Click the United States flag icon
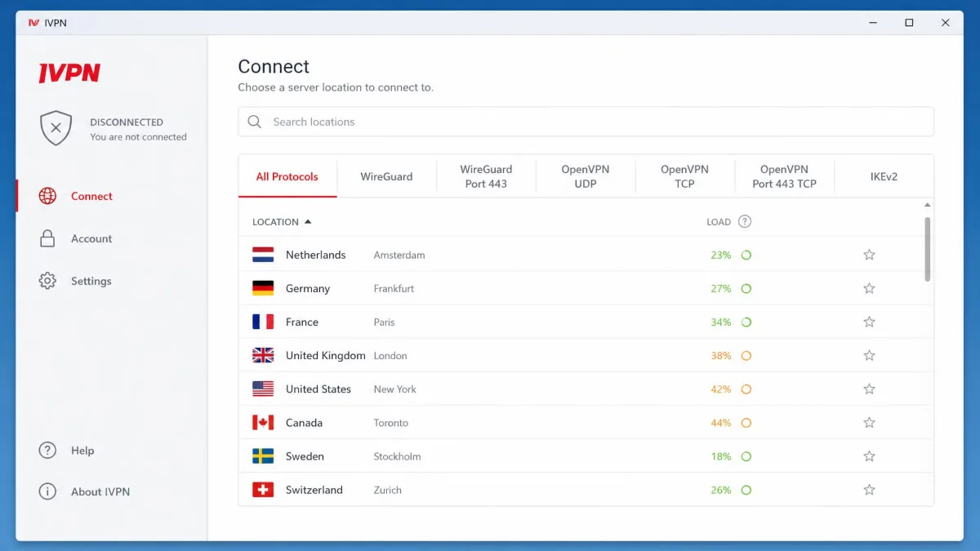 click(263, 389)
